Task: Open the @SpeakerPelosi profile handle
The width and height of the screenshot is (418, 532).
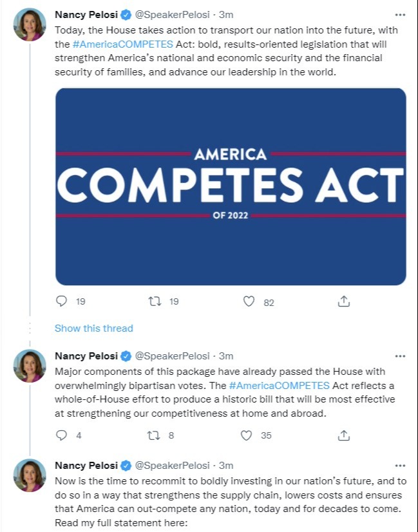Action: coord(173,14)
